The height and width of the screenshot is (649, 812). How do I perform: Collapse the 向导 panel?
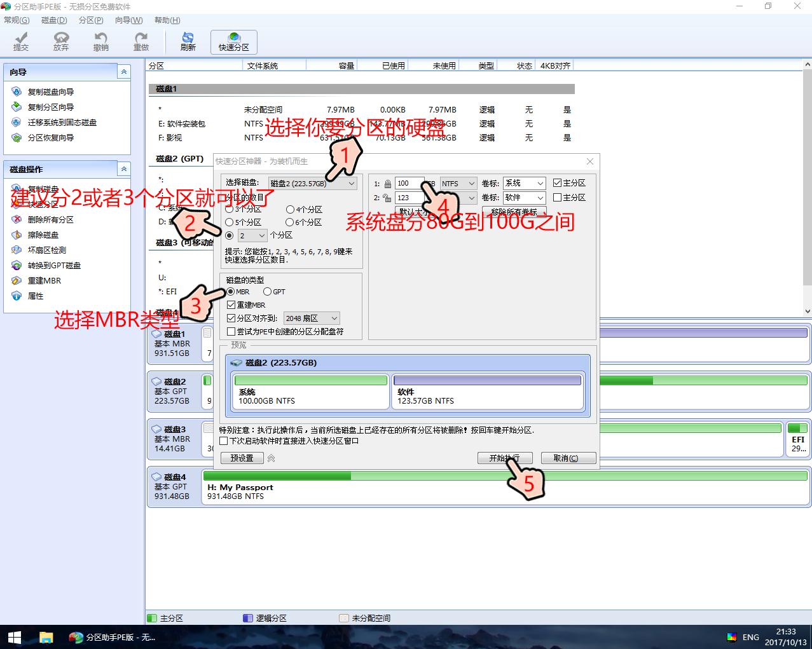(x=124, y=72)
